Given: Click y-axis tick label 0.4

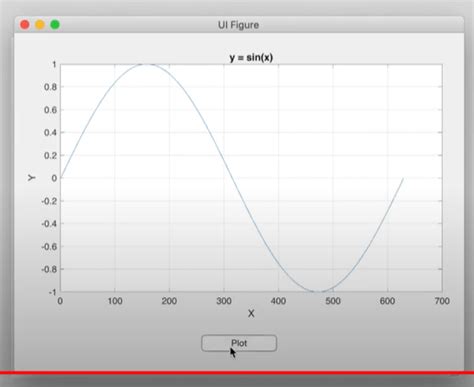Looking at the screenshot, I should [x=50, y=133].
